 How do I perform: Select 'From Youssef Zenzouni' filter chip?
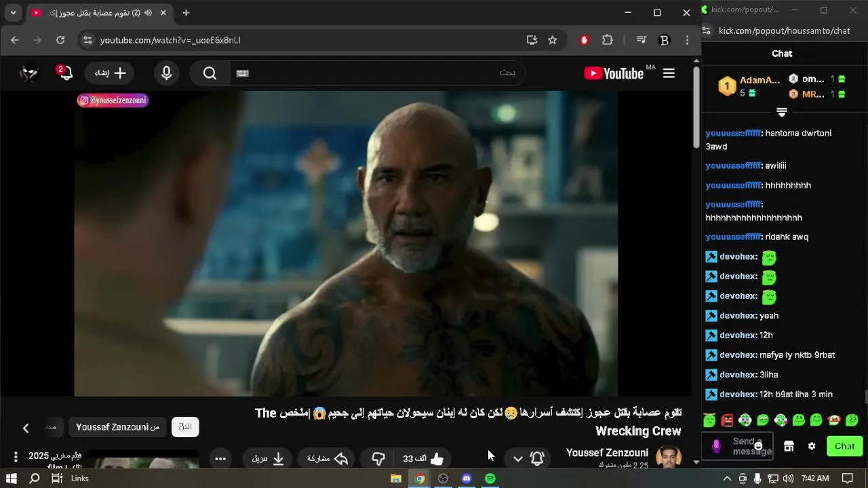(x=117, y=427)
